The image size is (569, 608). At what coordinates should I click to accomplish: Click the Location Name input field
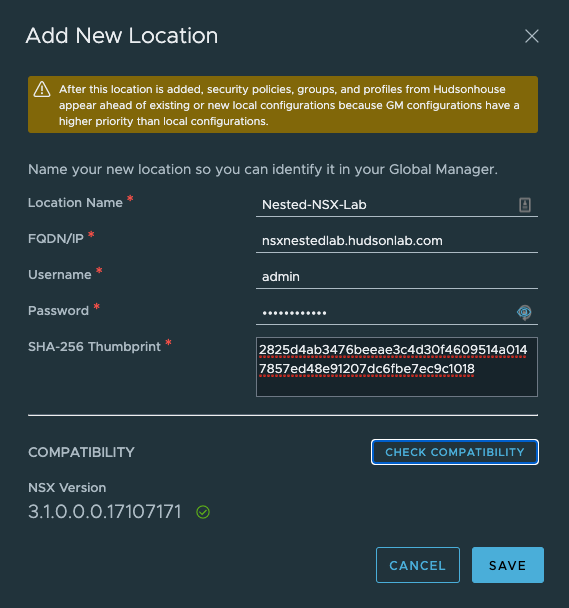[x=397, y=205]
